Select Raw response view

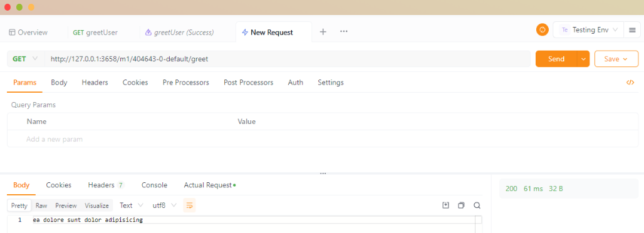point(41,205)
